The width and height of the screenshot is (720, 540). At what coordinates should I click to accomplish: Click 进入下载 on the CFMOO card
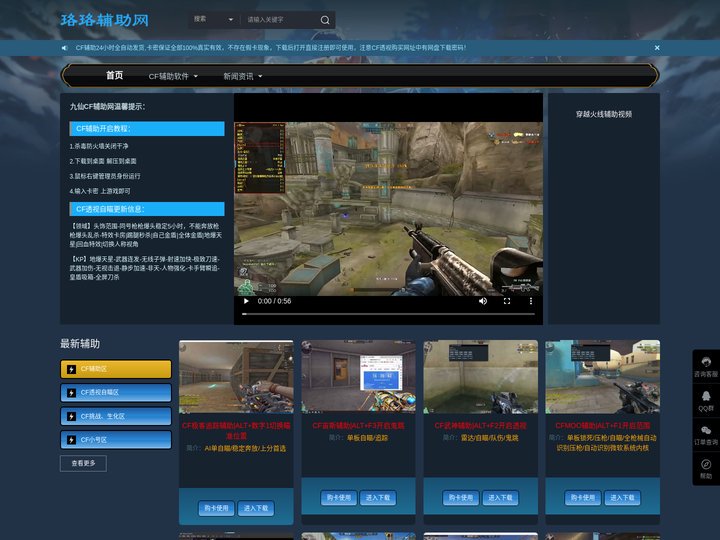click(622, 498)
